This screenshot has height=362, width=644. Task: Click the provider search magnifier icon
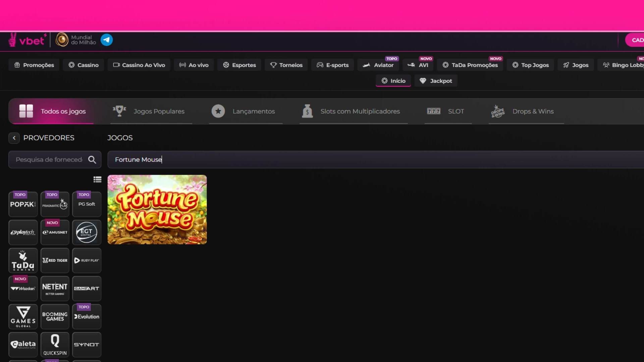tap(92, 160)
